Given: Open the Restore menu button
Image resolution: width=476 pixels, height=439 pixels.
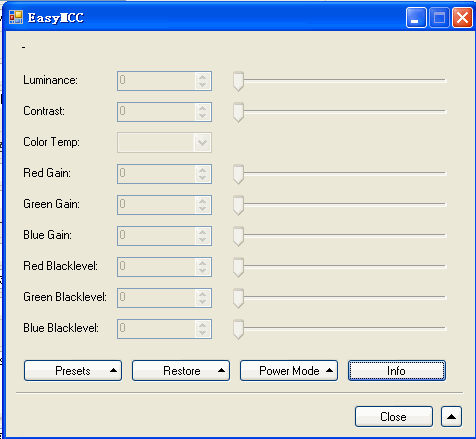Looking at the screenshot, I should tap(181, 370).
